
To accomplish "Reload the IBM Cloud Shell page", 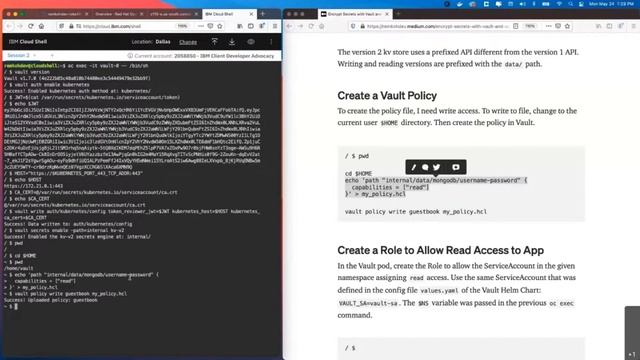I will (31, 26).
